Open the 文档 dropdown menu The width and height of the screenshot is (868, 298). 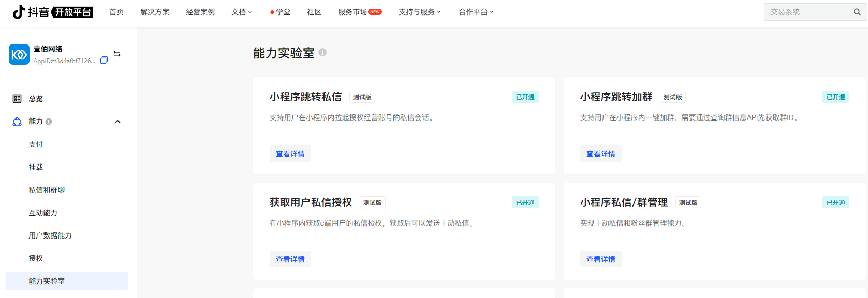pyautogui.click(x=241, y=12)
